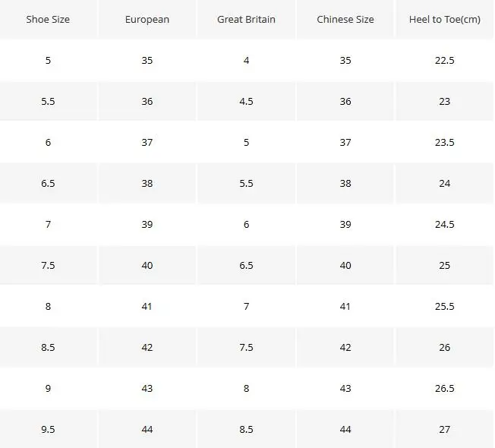Click the European column header

tap(147, 19)
